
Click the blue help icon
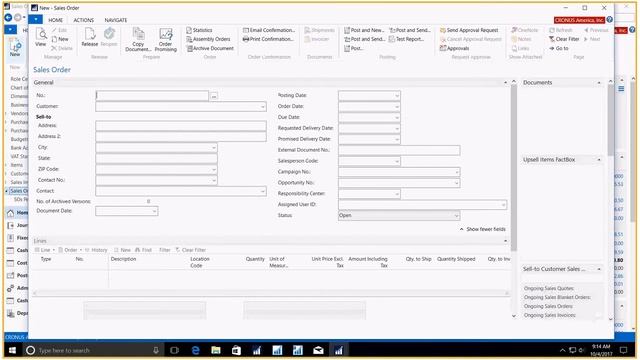pos(609,20)
